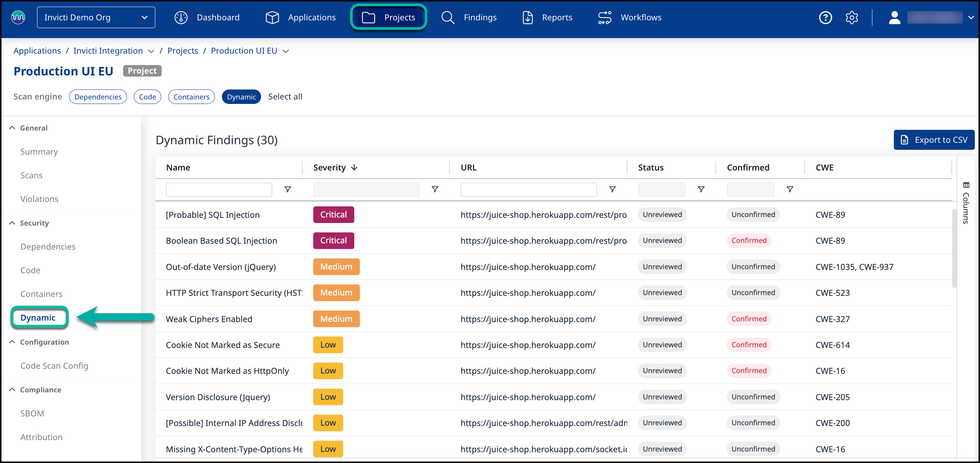Expand Production UI EU breadcrumb chevron
Screen dimensions: 980x463
286,51
